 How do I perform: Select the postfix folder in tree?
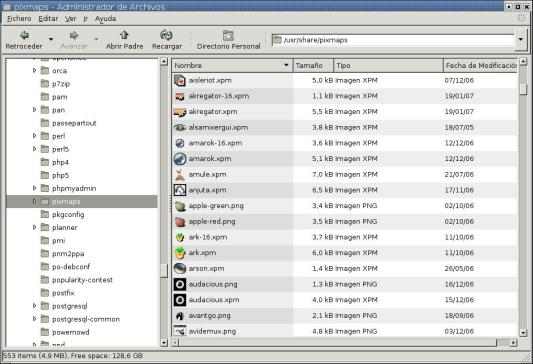63,293
